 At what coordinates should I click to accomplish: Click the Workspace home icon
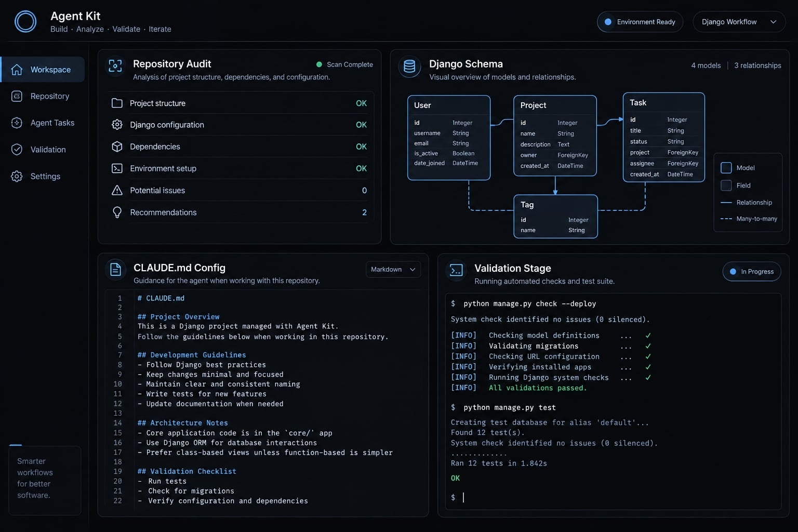click(x=17, y=70)
